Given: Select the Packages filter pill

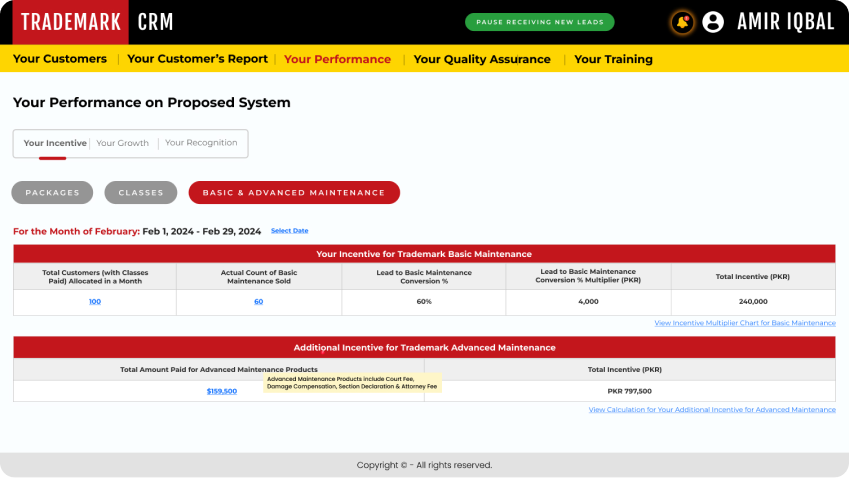Looking at the screenshot, I should (52, 192).
